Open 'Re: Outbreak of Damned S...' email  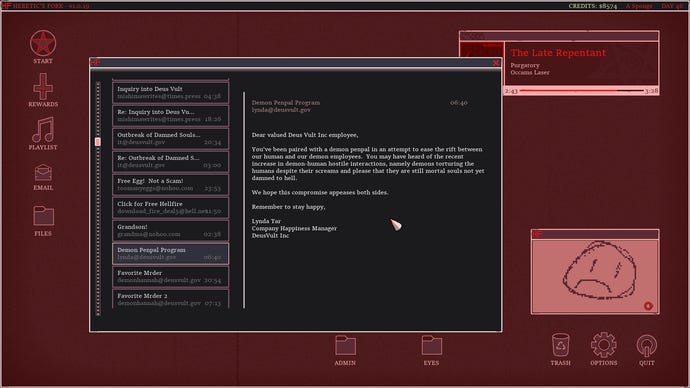(170, 161)
